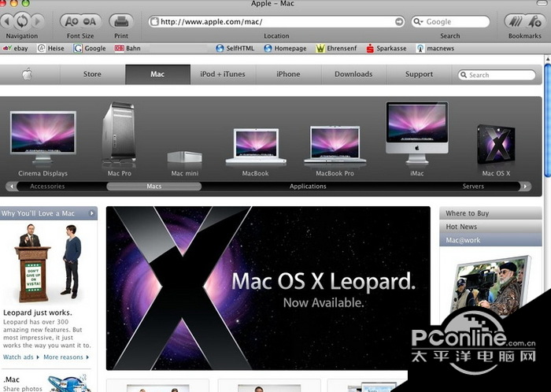
Task: Click the page vertical scrollbar thumb
Action: pos(548,120)
